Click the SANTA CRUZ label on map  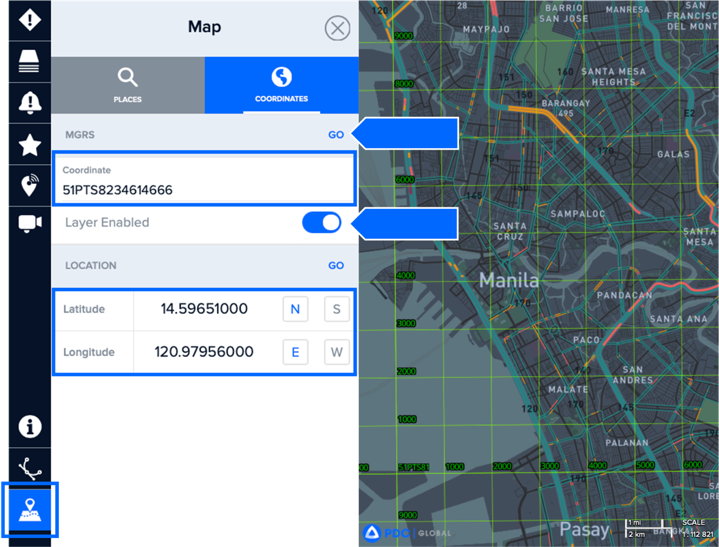[510, 231]
